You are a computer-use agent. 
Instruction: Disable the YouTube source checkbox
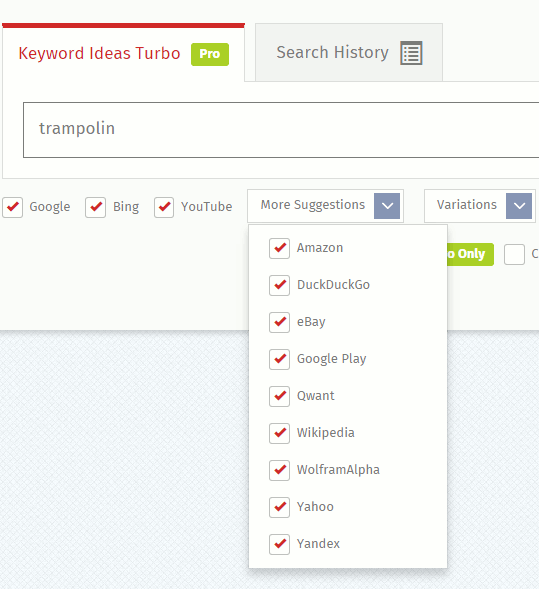click(164, 207)
